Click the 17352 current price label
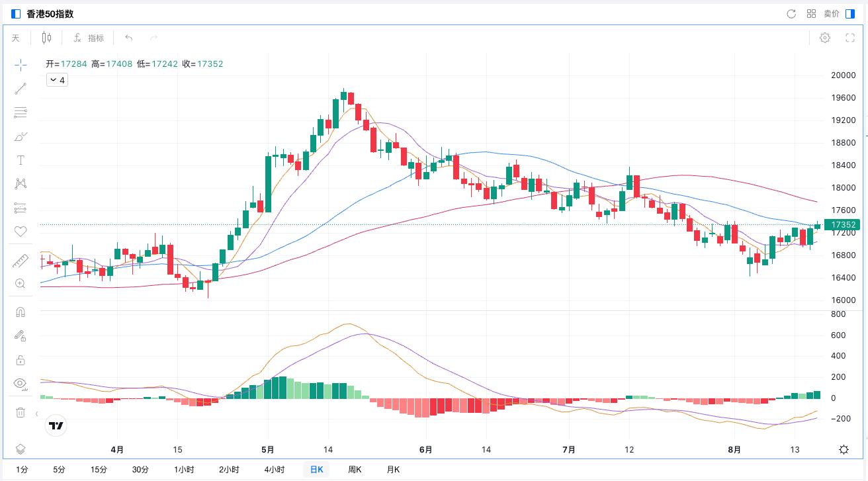Screen dimensions: 868x481 coord(844,225)
